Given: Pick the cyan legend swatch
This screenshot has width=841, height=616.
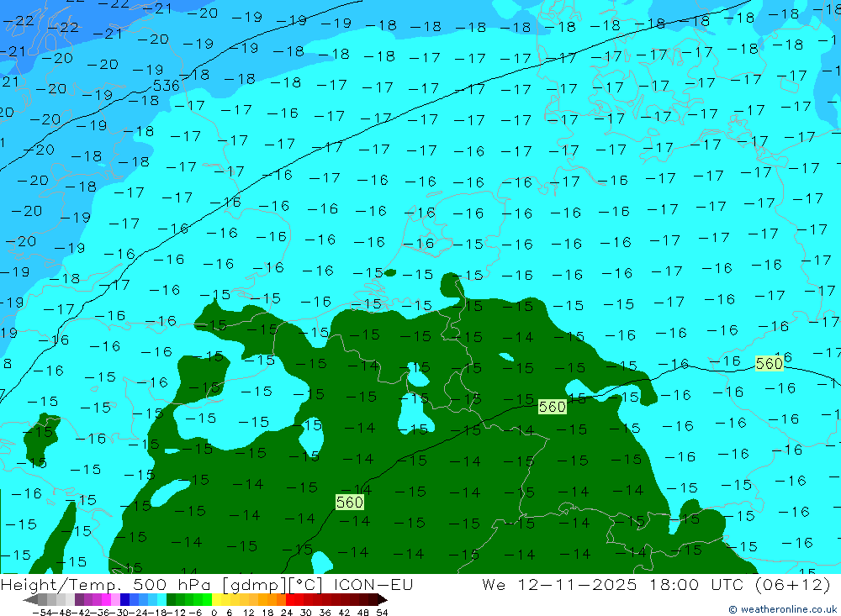Looking at the screenshot, I should click(x=161, y=600).
